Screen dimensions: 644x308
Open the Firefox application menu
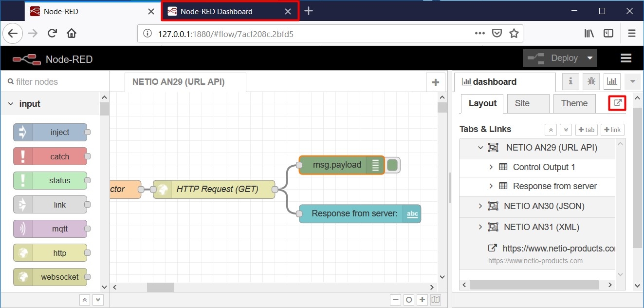(x=632, y=33)
